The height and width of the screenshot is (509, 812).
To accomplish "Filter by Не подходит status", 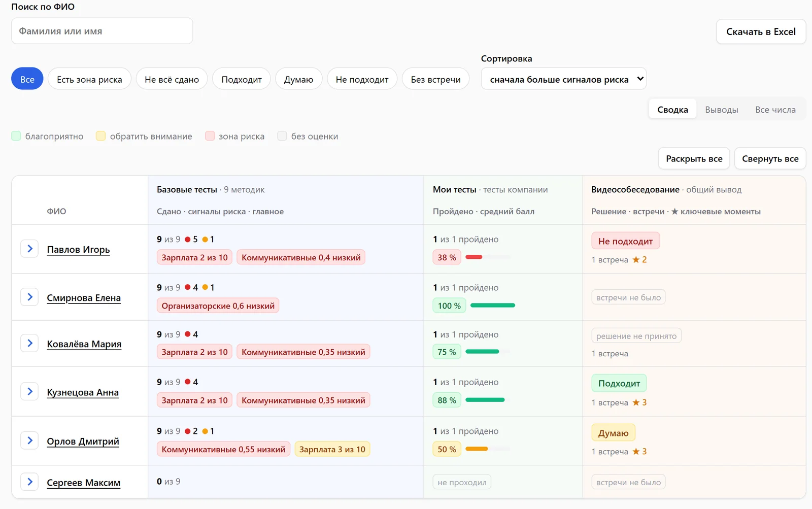I will click(x=362, y=79).
